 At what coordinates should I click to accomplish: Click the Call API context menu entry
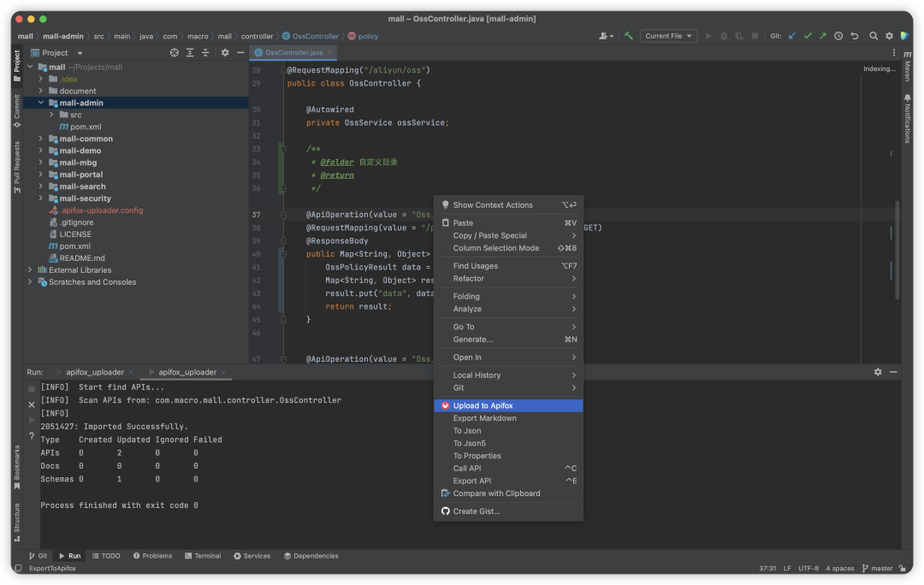click(x=508, y=469)
